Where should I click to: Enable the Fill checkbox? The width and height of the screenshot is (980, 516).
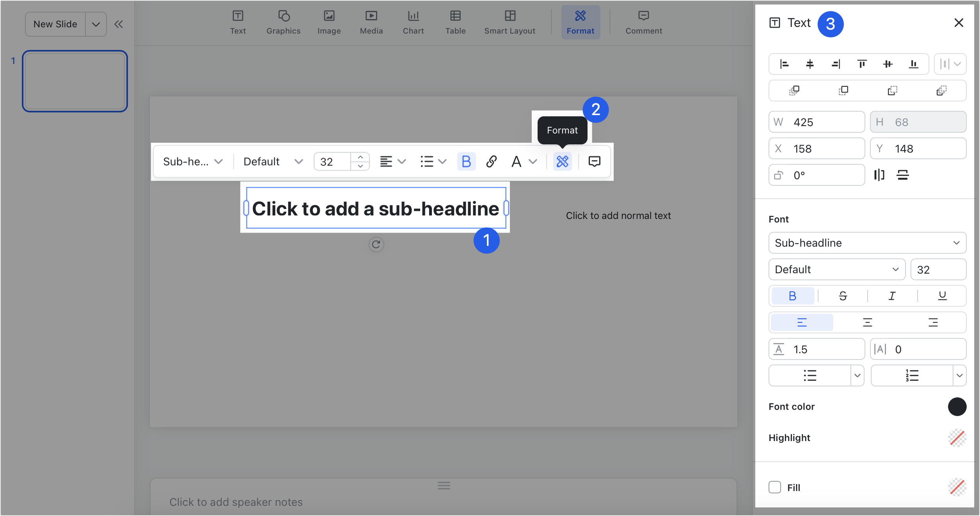775,487
